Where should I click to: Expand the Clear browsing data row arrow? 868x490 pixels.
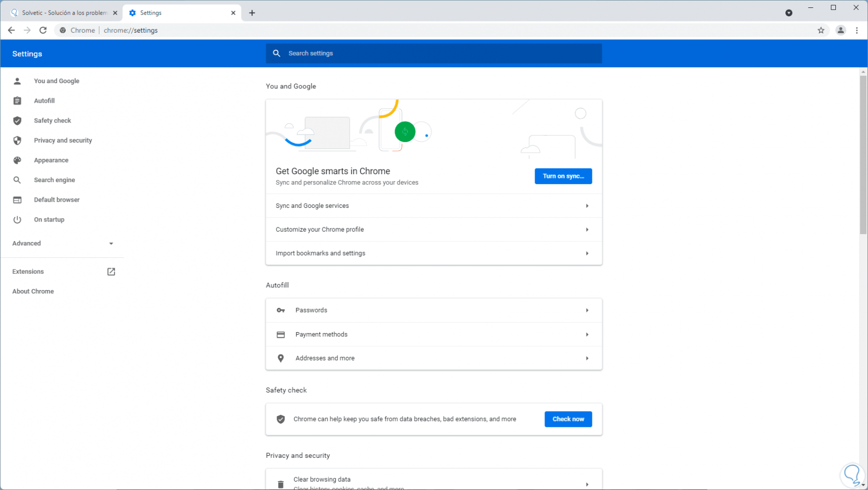[x=587, y=484]
